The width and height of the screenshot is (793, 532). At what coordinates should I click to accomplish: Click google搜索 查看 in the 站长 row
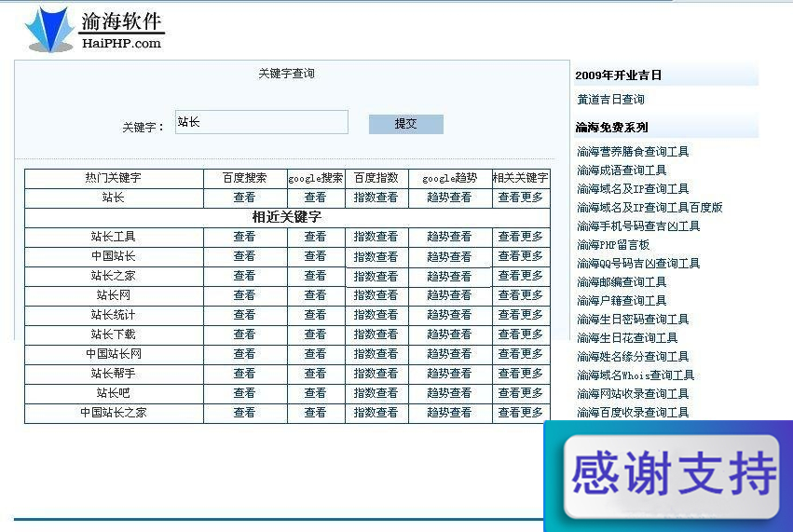click(315, 198)
